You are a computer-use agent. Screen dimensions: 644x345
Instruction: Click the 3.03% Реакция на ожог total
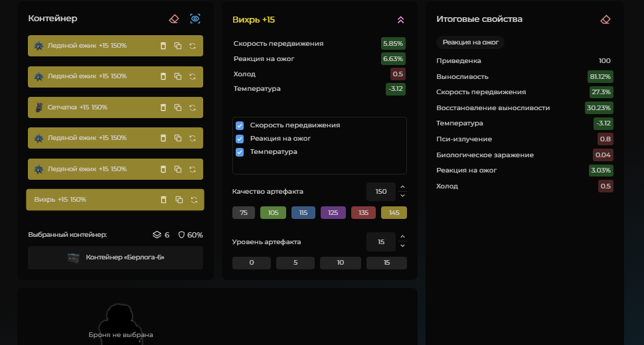pos(601,171)
